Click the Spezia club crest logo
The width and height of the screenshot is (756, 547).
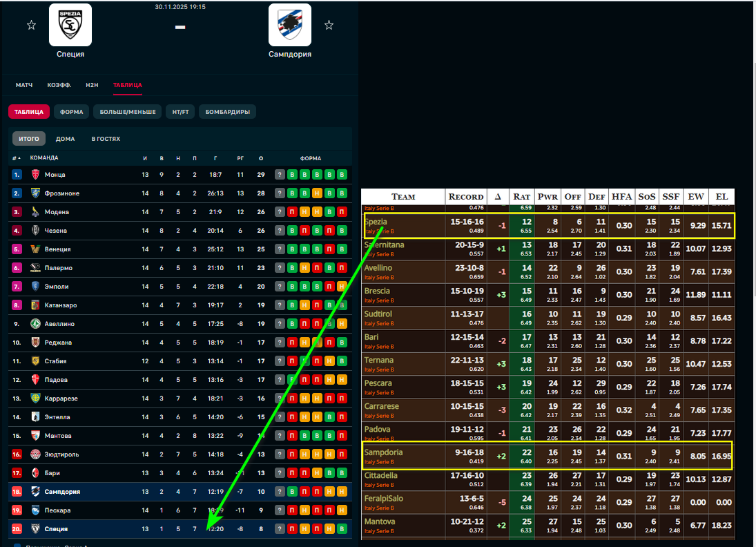(x=70, y=25)
